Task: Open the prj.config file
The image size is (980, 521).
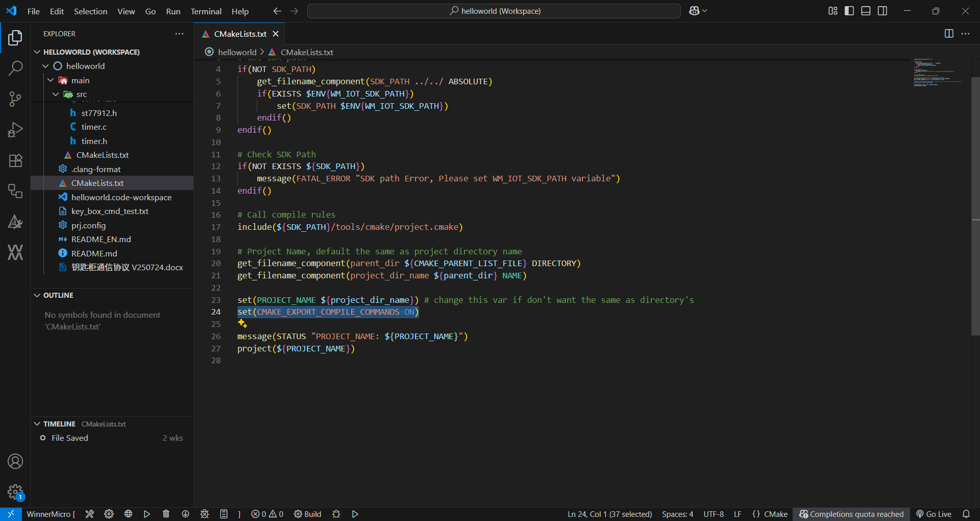Action: [x=112, y=225]
